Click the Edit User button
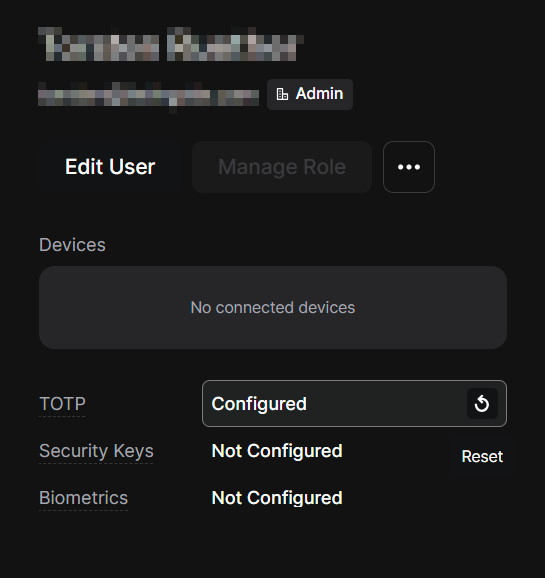Viewport: 545px width, 578px height. 110,167
